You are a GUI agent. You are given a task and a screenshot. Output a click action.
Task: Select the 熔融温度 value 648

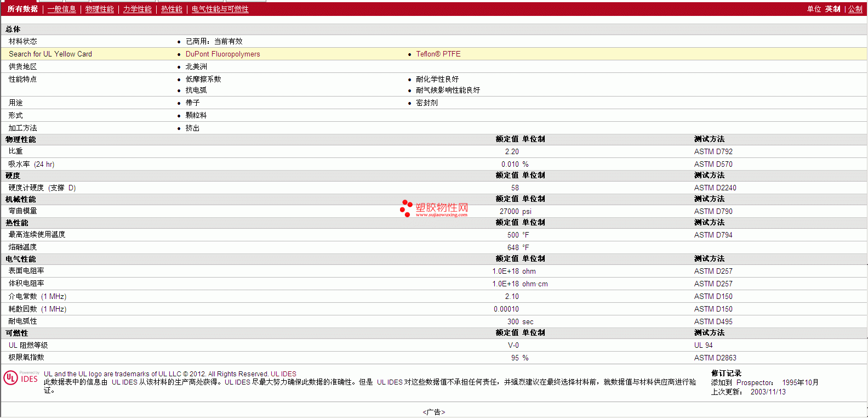click(513, 248)
